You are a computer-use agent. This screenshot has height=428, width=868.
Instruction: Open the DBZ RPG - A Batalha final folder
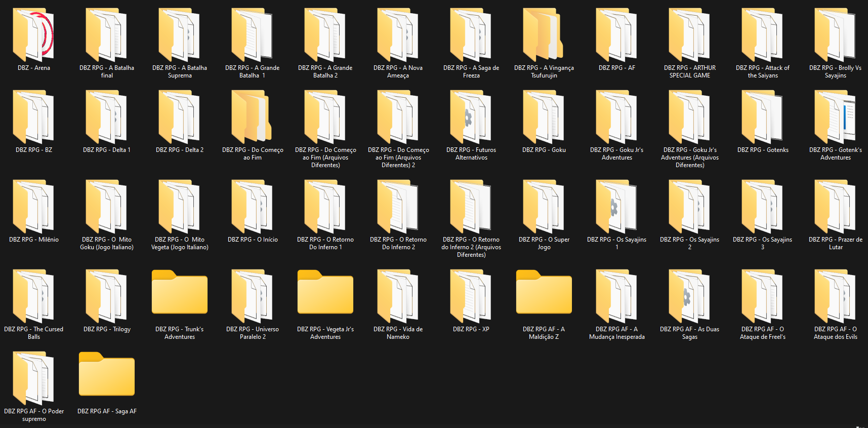(106, 35)
